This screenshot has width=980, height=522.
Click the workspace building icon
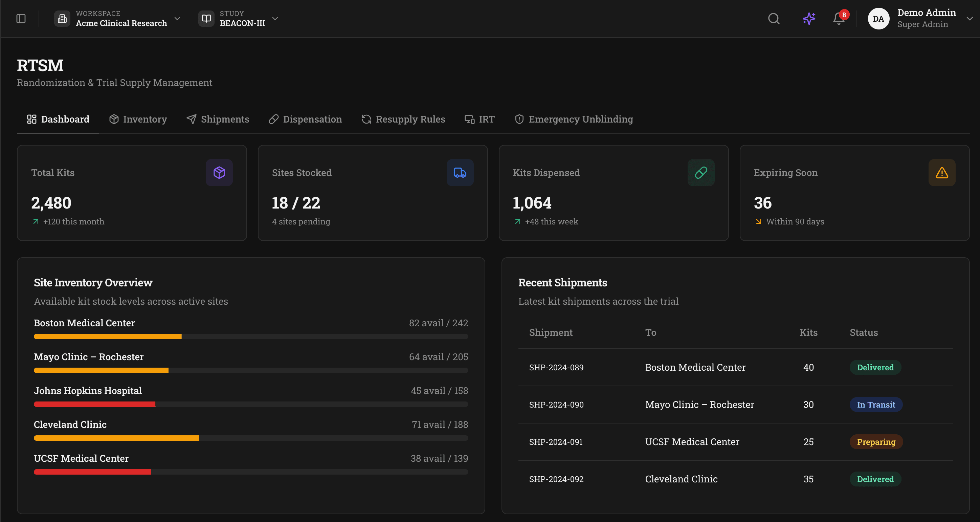[x=62, y=19]
